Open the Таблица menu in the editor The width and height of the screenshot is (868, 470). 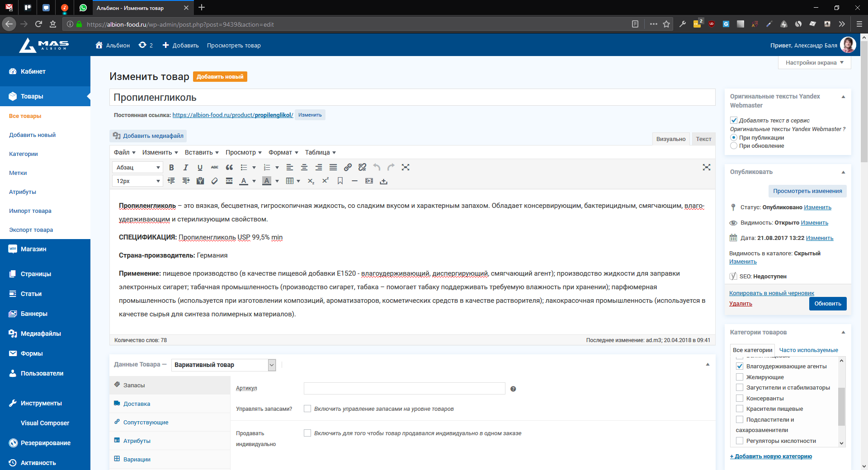pos(320,153)
